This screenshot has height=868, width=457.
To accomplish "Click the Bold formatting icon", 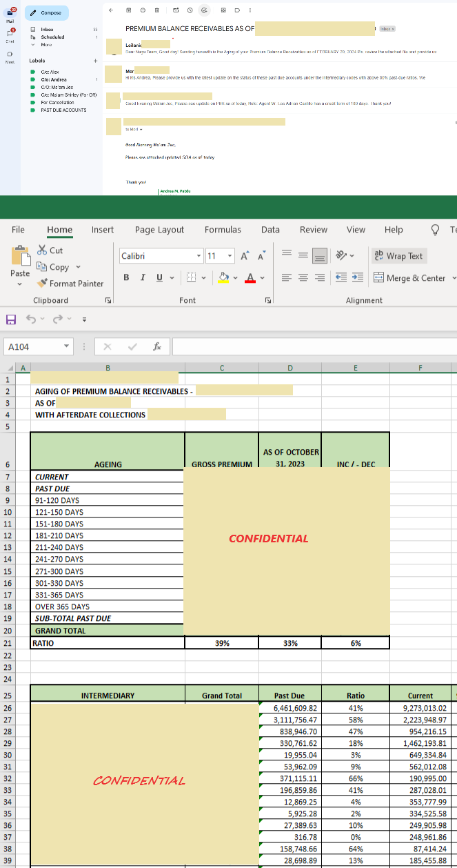I will tap(127, 277).
